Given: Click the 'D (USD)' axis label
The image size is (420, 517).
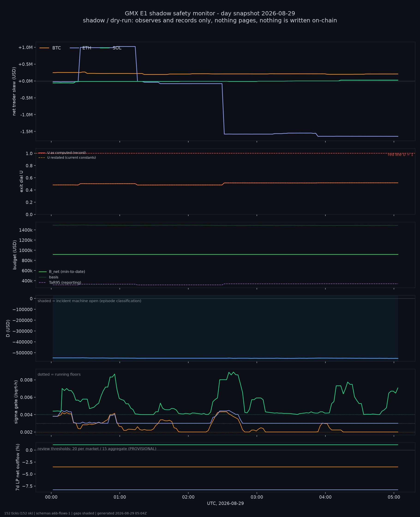Looking at the screenshot, I should pyautogui.click(x=8, y=328).
